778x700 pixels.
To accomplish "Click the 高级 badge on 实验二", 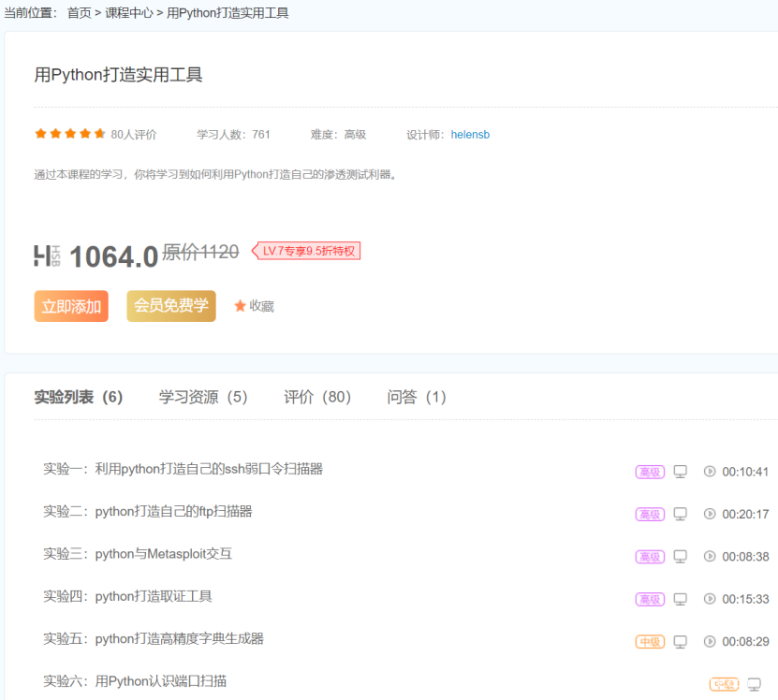I will pyautogui.click(x=650, y=515).
